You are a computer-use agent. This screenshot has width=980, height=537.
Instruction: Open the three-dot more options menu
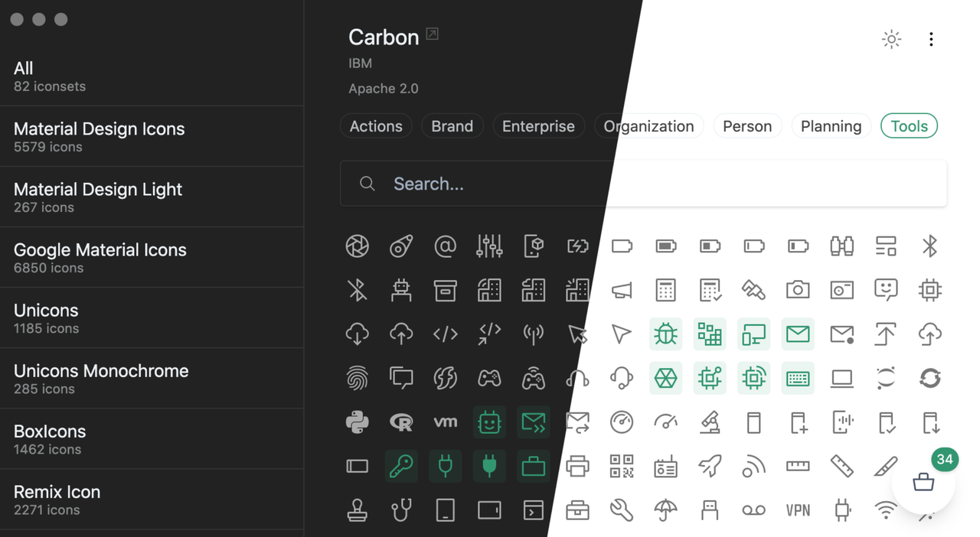coord(931,39)
